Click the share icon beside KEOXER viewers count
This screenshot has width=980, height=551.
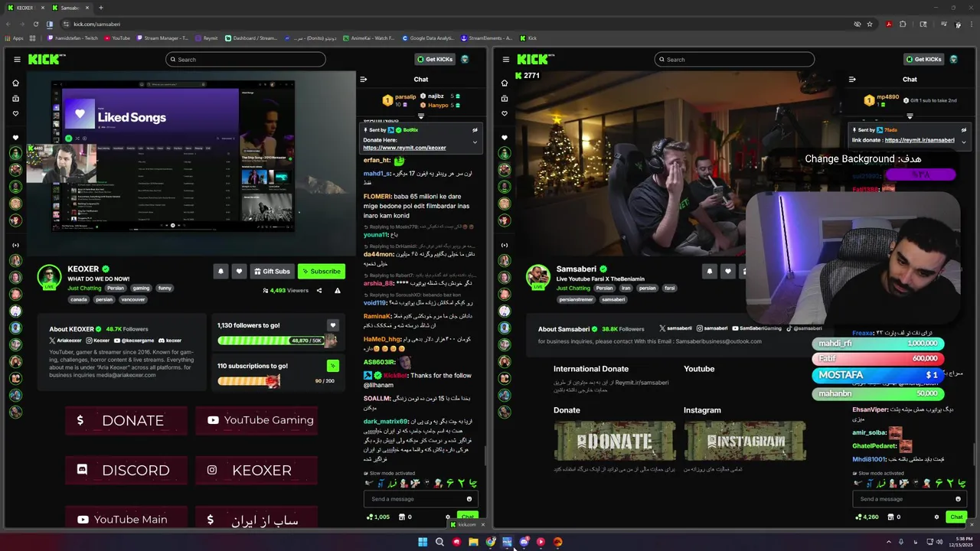coord(319,291)
